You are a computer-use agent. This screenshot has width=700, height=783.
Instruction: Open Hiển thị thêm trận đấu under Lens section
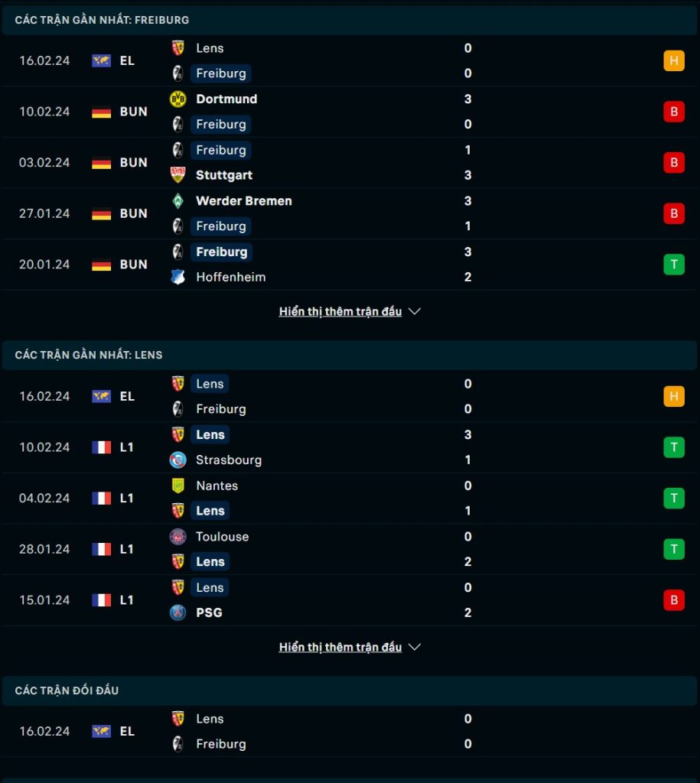click(340, 647)
